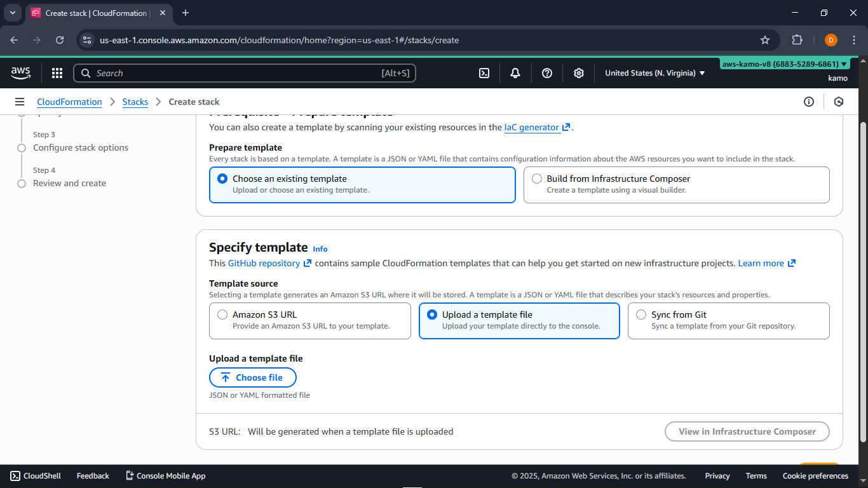Open the notifications bell

pos(515,73)
